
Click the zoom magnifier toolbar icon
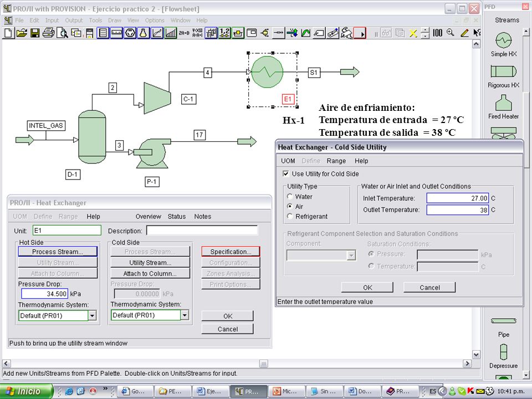[451, 33]
